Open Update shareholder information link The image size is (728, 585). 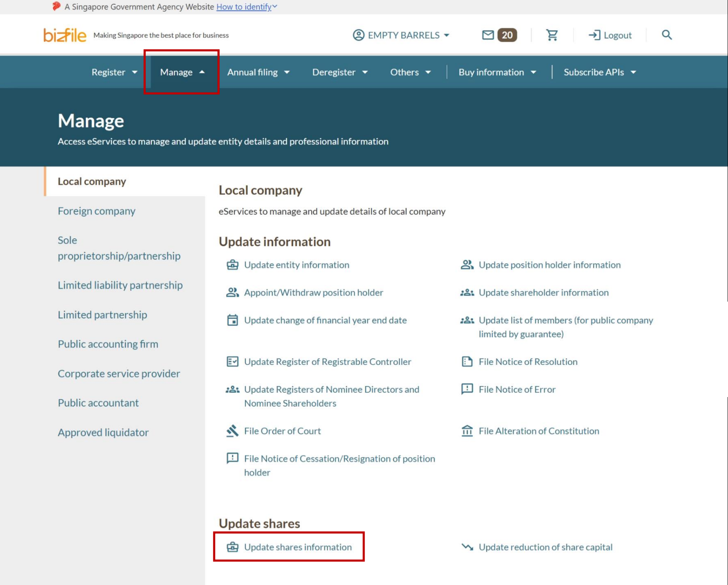[543, 292]
